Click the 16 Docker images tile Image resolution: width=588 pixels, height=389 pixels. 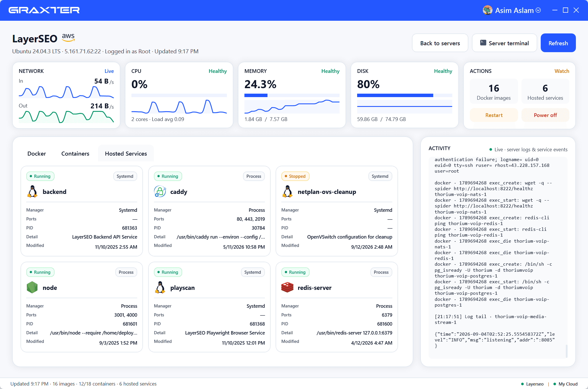coord(494,91)
